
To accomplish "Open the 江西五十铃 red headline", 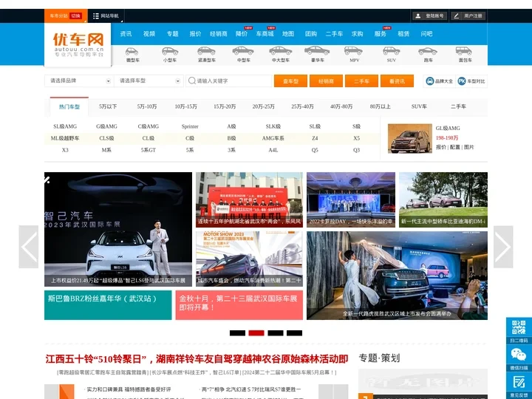I will click(197, 359).
